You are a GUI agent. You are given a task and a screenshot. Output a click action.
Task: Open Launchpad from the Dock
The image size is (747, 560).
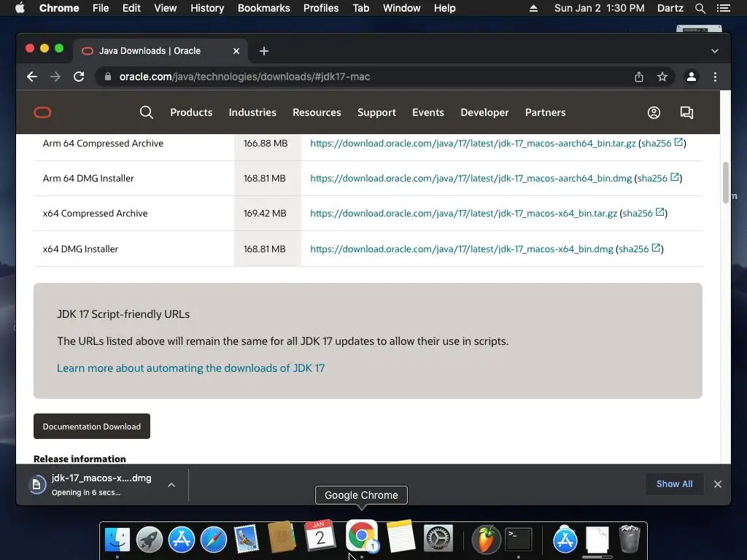point(150,539)
